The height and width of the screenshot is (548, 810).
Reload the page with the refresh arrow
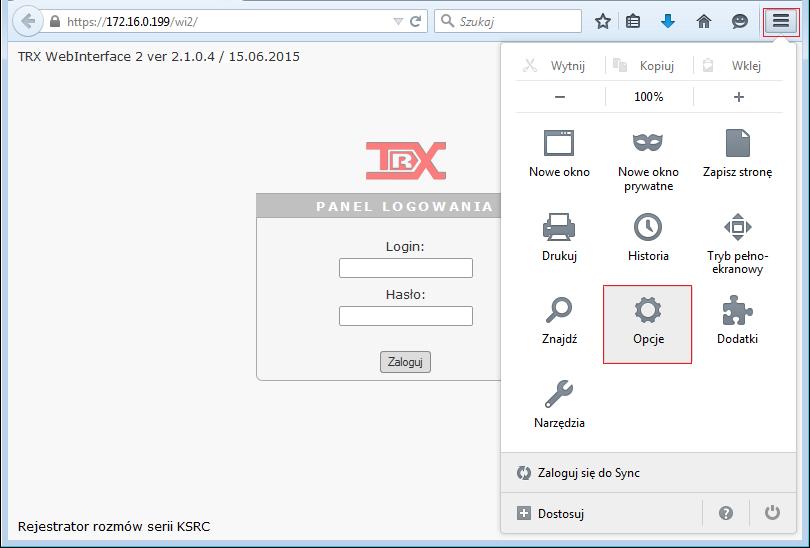(x=415, y=22)
